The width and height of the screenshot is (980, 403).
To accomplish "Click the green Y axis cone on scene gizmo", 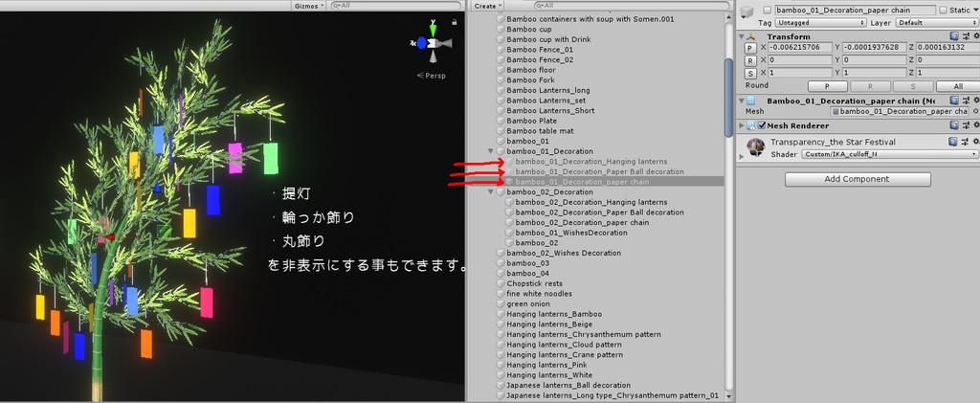I will point(433,30).
